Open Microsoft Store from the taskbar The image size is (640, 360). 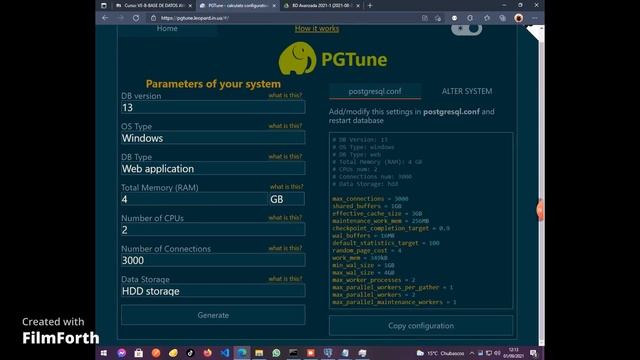coord(139,353)
